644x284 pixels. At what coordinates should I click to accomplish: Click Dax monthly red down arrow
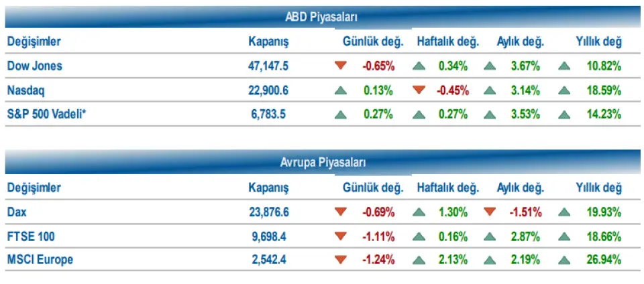pyautogui.click(x=490, y=212)
